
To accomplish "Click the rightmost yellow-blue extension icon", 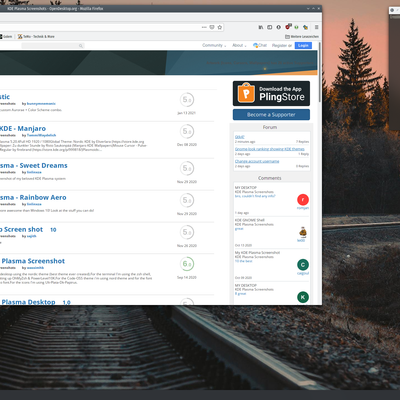I will click(305, 27).
